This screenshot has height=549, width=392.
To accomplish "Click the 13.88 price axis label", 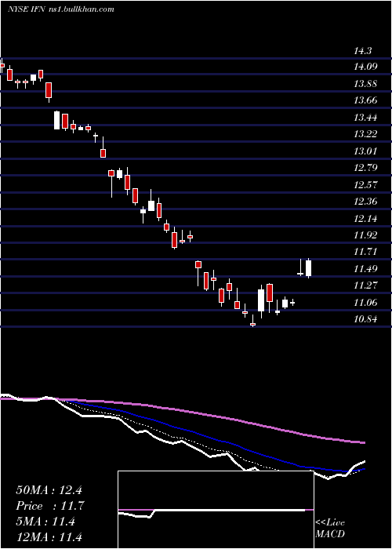I will [x=365, y=84].
